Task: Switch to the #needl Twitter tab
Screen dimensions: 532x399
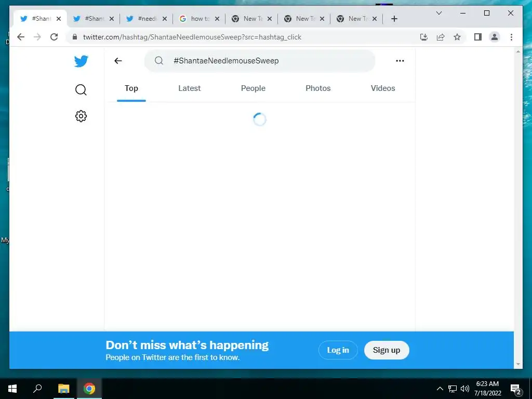Action: [146, 19]
